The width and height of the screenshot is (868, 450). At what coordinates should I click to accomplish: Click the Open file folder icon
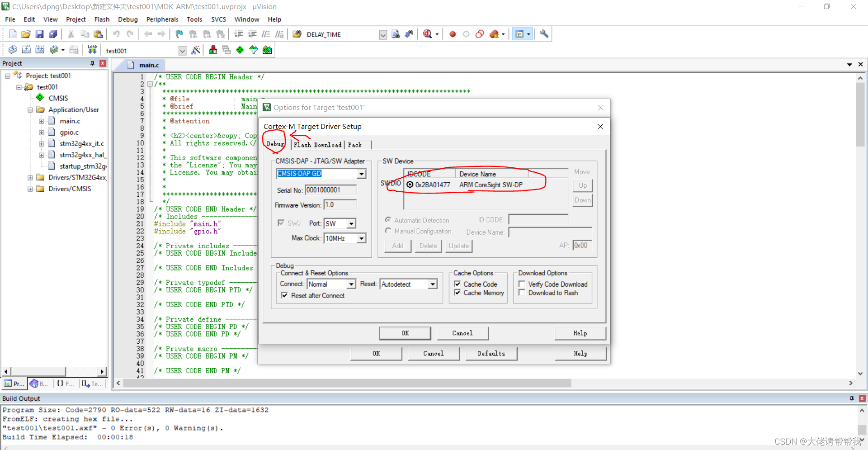point(26,34)
